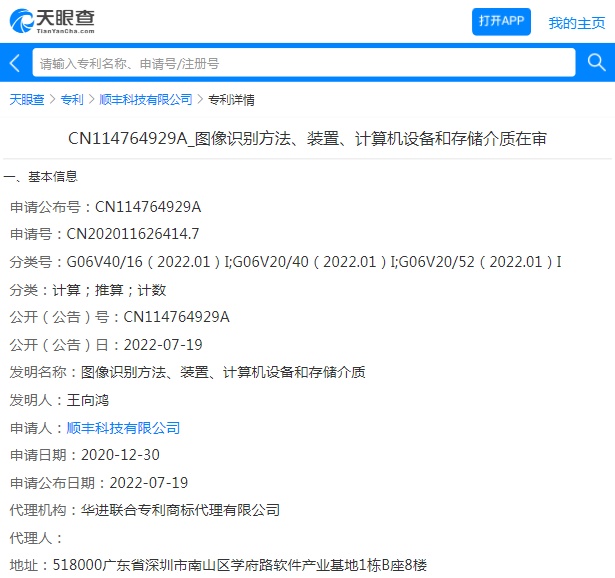The image size is (615, 578).
Task: Click 发明名称 value text
Action: tap(223, 372)
